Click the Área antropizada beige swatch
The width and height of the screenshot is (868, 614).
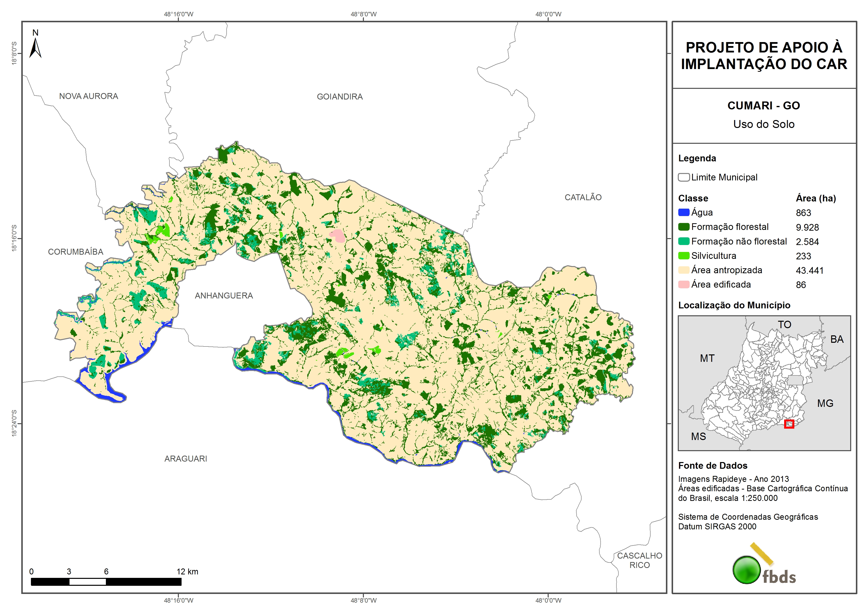pyautogui.click(x=683, y=270)
